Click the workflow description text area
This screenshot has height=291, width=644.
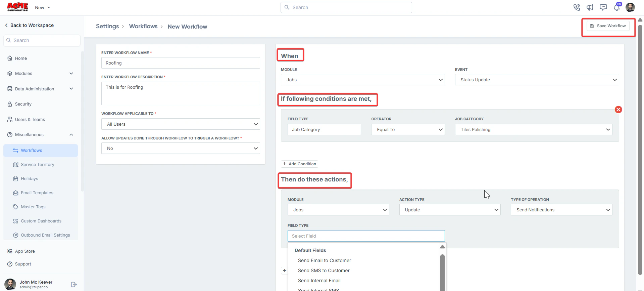click(x=181, y=93)
